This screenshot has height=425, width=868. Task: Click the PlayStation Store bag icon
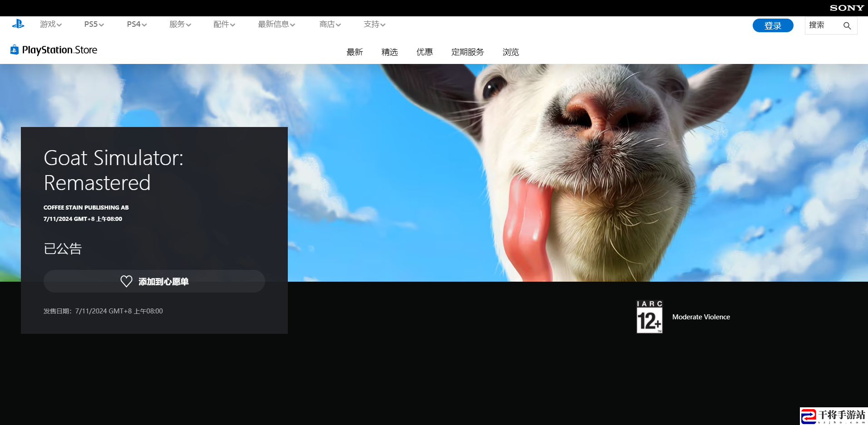(15, 49)
